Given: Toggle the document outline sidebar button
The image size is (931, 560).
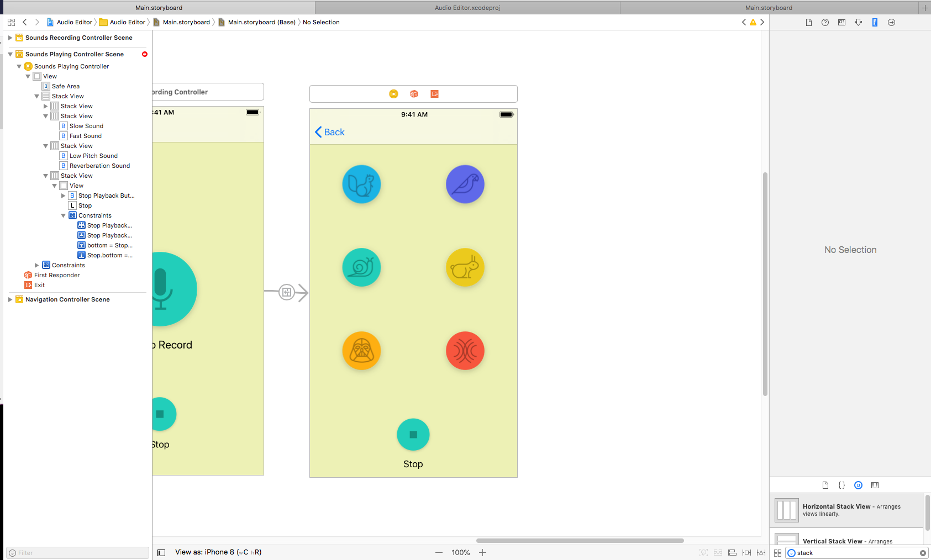Looking at the screenshot, I should click(x=161, y=553).
